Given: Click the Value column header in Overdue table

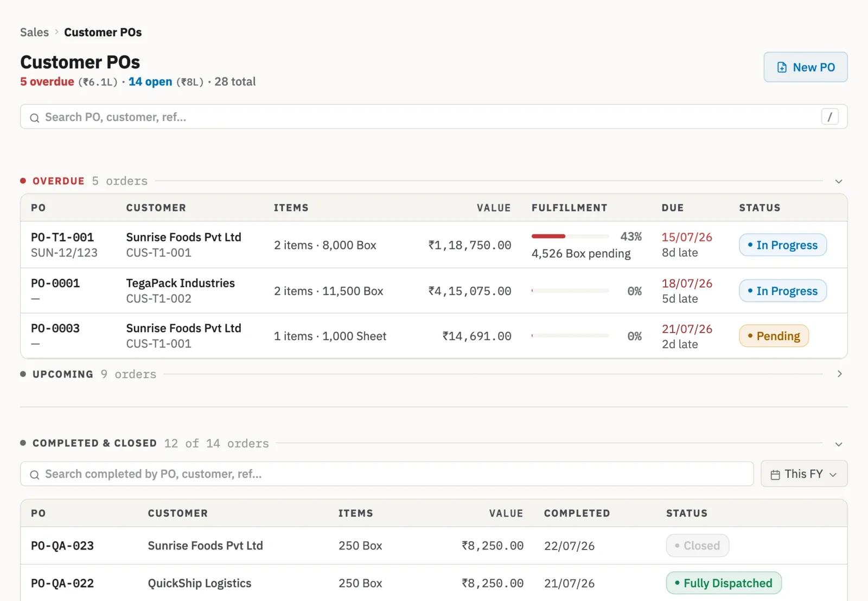Looking at the screenshot, I should point(494,208).
